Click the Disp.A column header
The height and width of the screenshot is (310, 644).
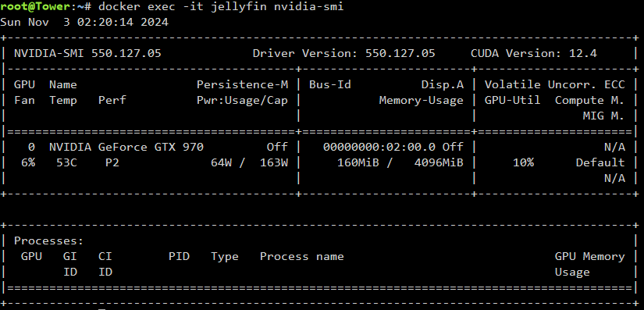(443, 84)
